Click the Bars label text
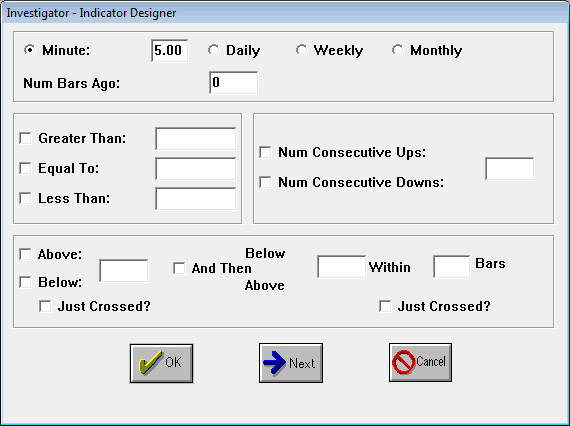The width and height of the screenshot is (570, 426). (490, 263)
